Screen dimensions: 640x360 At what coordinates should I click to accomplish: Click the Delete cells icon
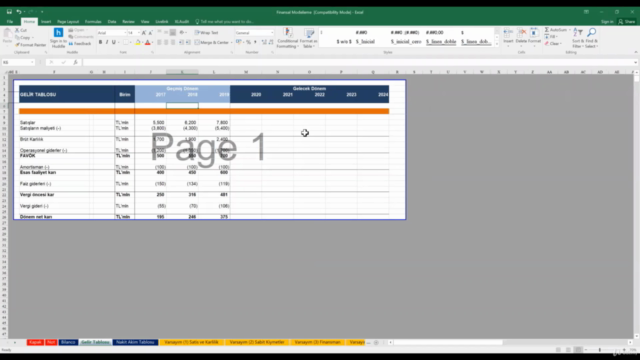pyautogui.click(x=521, y=33)
